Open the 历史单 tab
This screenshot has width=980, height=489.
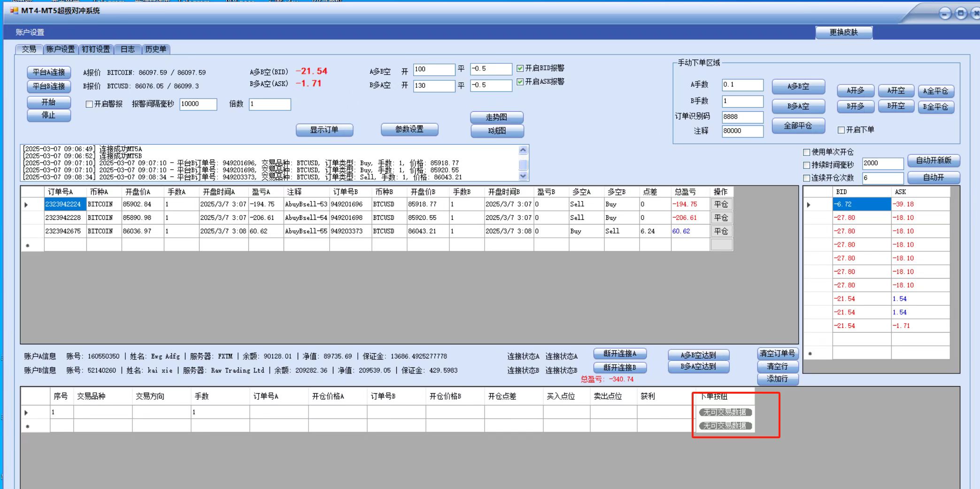(x=155, y=49)
